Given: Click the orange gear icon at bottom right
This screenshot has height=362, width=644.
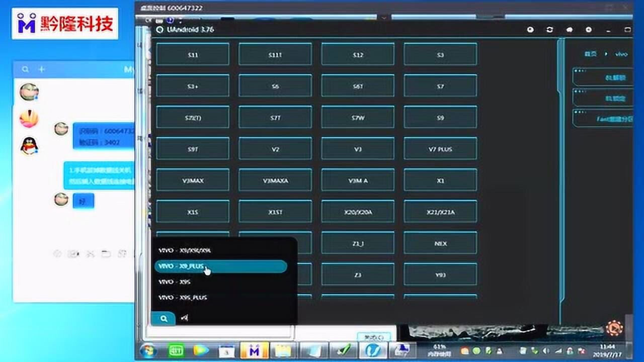Looking at the screenshot, I should [x=614, y=328].
